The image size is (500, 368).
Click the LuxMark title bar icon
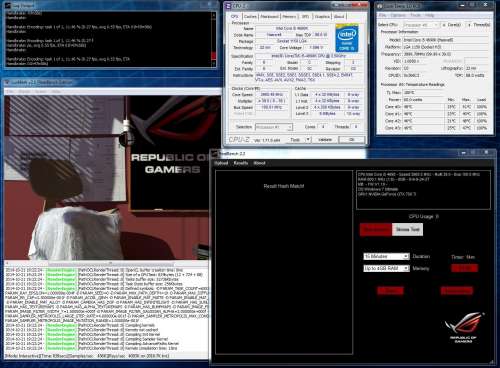7,82
